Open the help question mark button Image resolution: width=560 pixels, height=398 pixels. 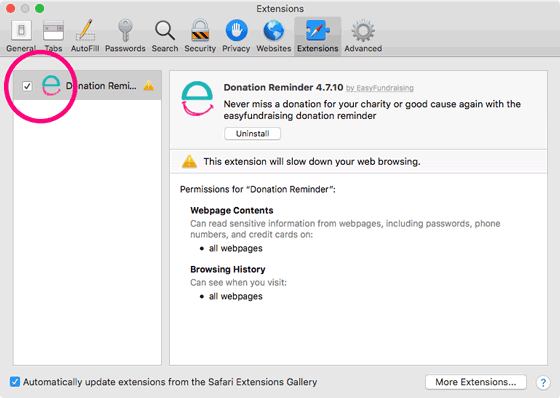click(x=543, y=383)
